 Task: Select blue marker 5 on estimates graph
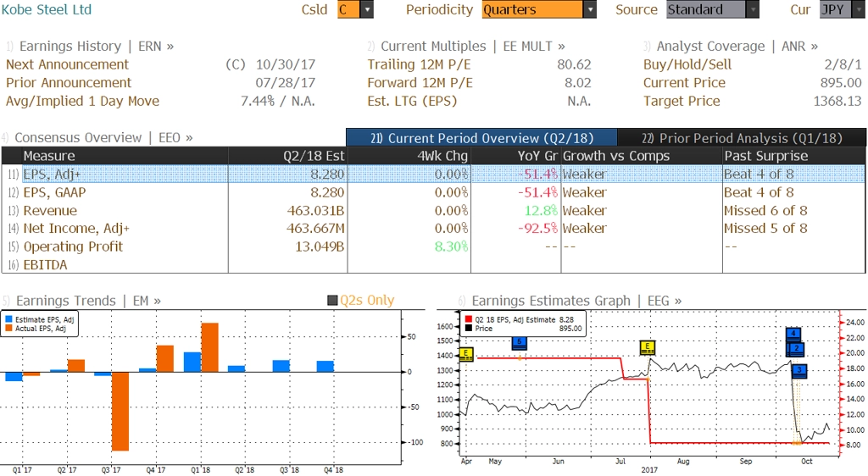[520, 343]
